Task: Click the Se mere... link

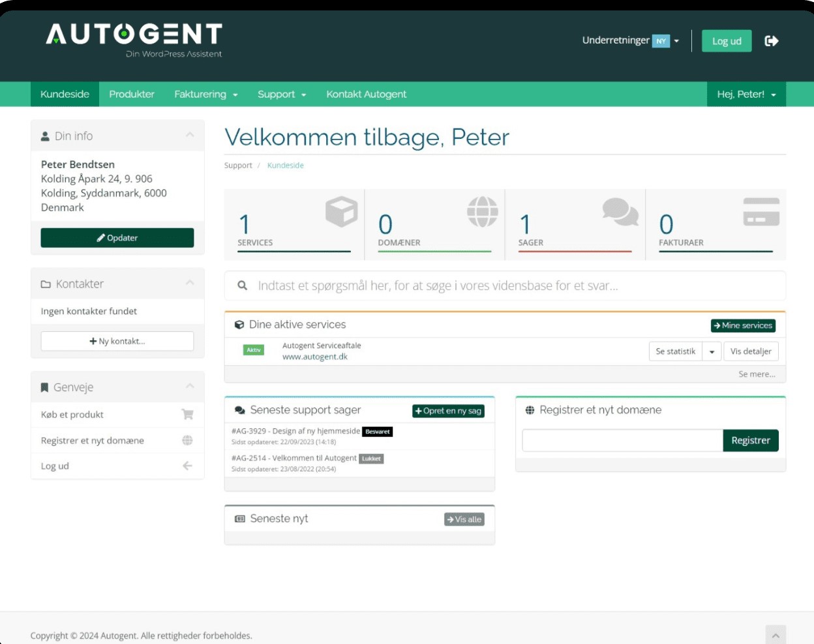Action: pyautogui.click(x=757, y=374)
